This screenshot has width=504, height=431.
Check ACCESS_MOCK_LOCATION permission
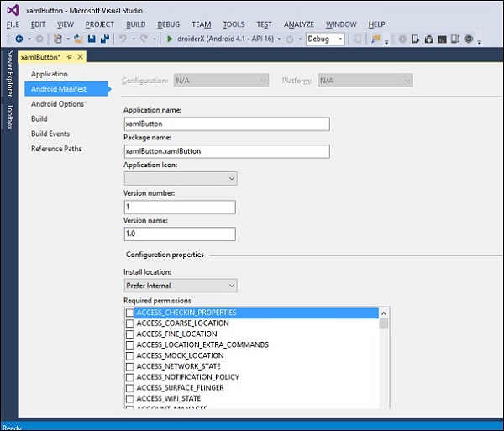129,355
